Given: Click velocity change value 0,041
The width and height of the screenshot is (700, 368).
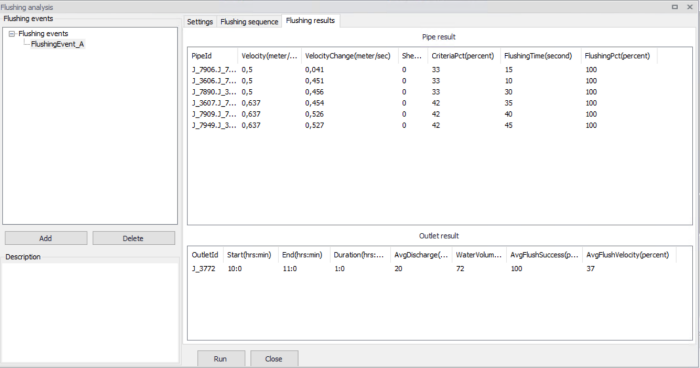Looking at the screenshot, I should 314,70.
